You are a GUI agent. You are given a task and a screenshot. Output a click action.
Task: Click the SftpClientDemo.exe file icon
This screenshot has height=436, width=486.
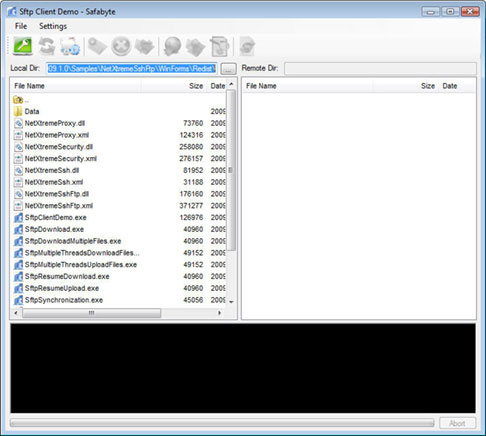[x=18, y=218]
